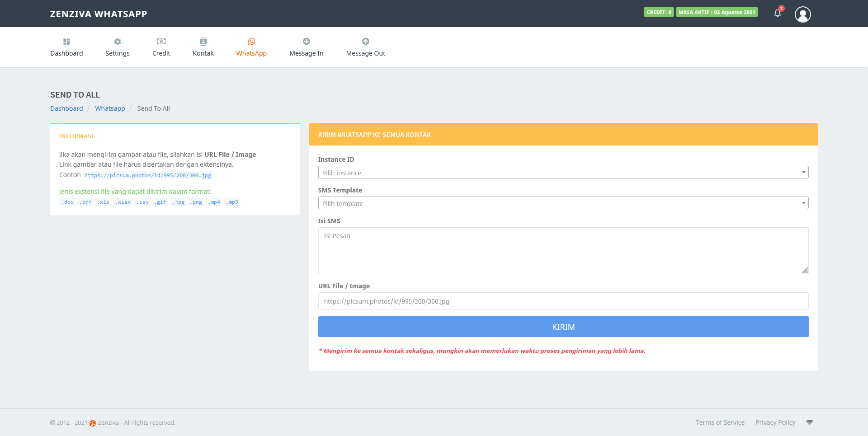The height and width of the screenshot is (436, 868).
Task: Click the Message Out up-arrow icon
Action: tap(366, 42)
